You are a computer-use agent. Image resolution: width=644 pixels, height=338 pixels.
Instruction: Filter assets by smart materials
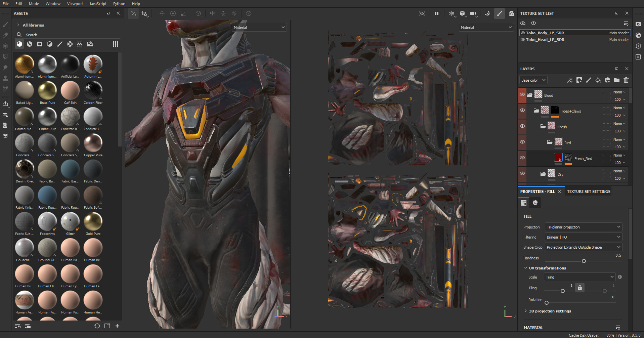tap(30, 44)
